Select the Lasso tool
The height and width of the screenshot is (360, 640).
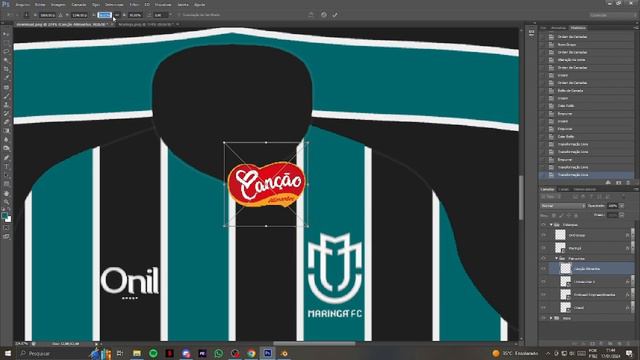(x=6, y=52)
